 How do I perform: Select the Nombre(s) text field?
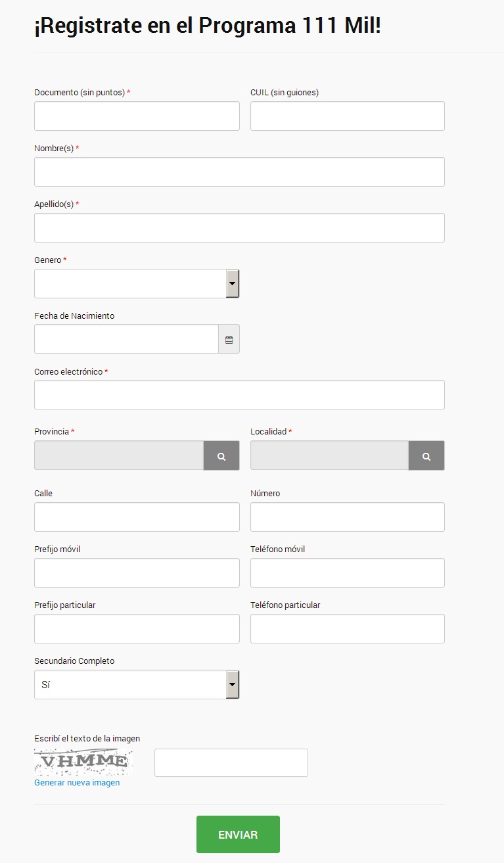[239, 172]
